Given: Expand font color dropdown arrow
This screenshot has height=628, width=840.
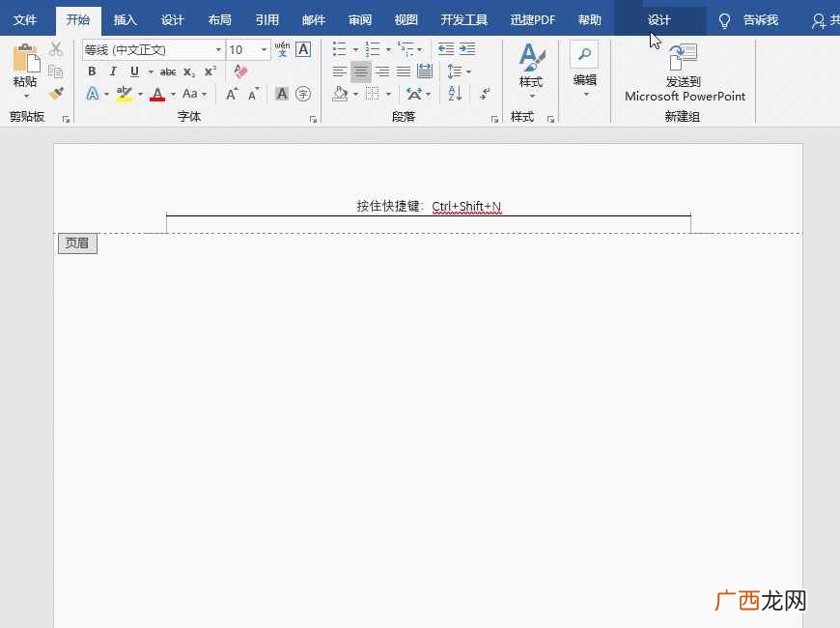Looking at the screenshot, I should click(x=173, y=95).
